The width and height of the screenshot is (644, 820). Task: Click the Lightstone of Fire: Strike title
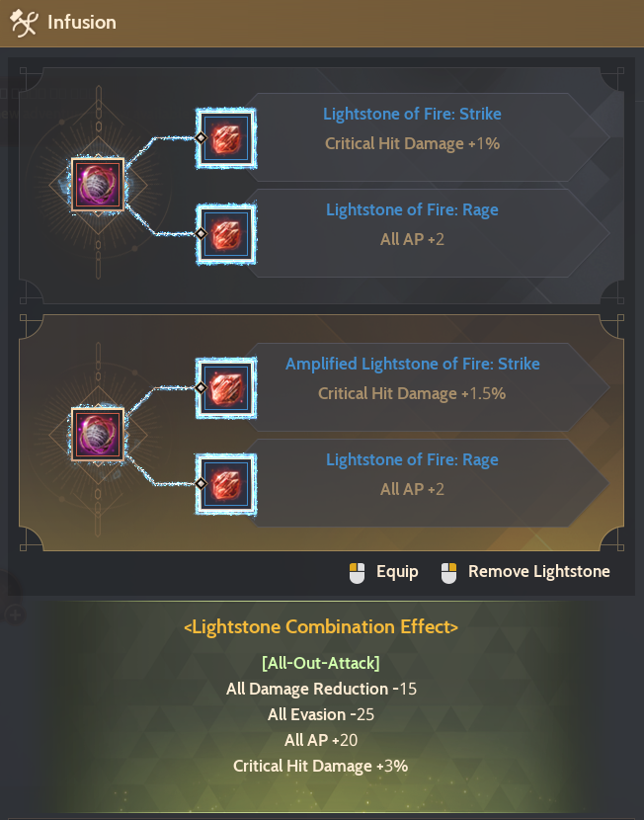tap(413, 114)
